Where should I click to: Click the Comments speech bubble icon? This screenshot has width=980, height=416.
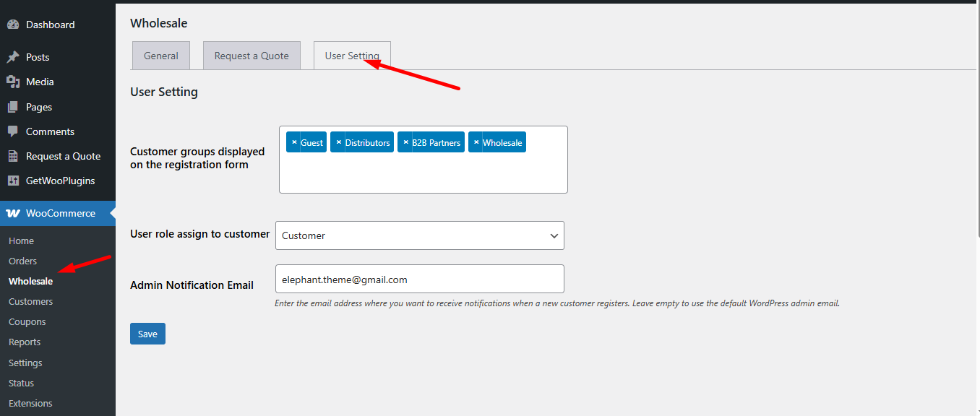(x=13, y=131)
